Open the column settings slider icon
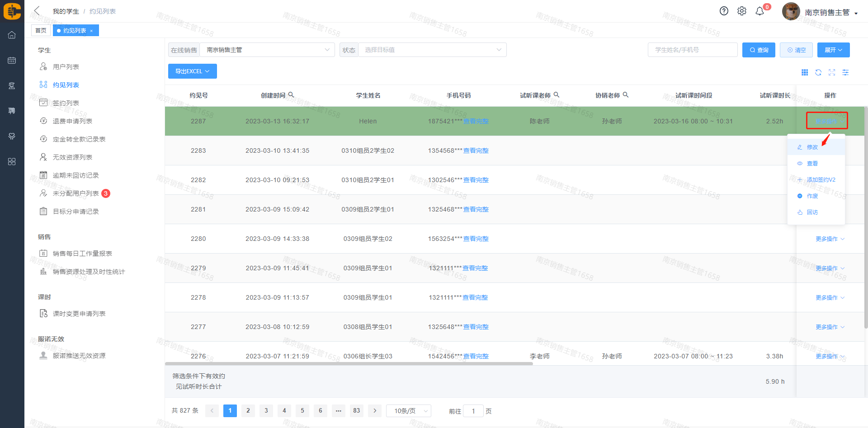Screen dimensions: 868x428 [x=845, y=72]
